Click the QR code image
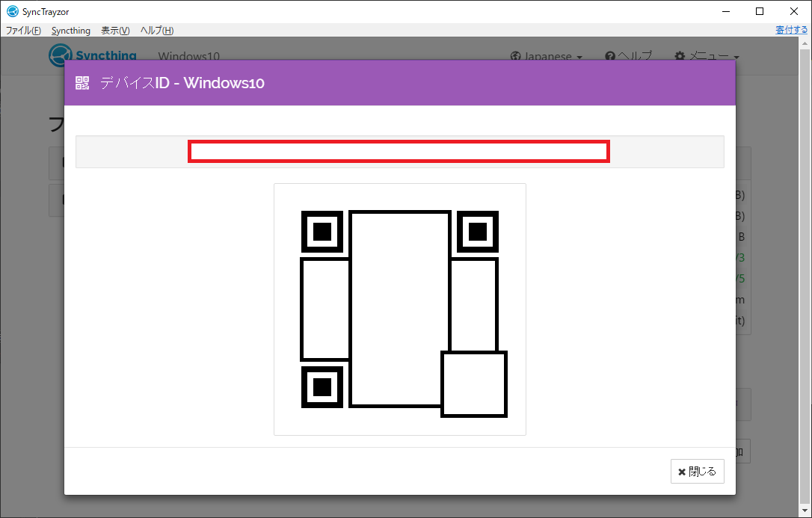The image size is (812, 518). pyautogui.click(x=400, y=309)
